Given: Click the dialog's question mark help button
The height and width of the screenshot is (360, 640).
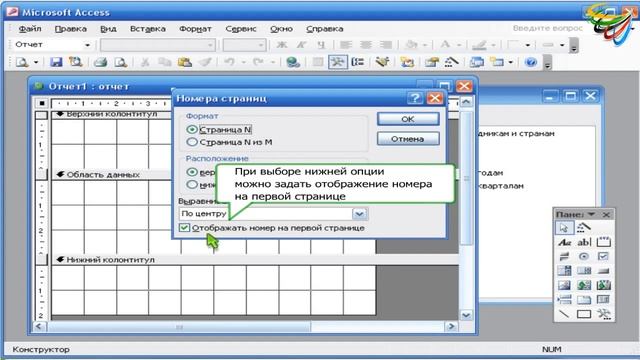Looking at the screenshot, I should (x=415, y=98).
